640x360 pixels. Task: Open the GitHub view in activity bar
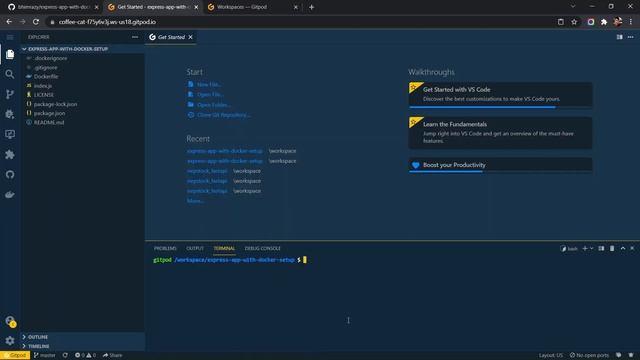point(10,174)
